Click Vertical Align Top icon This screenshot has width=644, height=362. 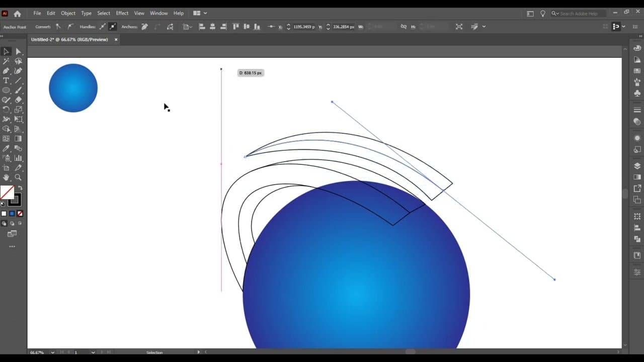(236, 27)
